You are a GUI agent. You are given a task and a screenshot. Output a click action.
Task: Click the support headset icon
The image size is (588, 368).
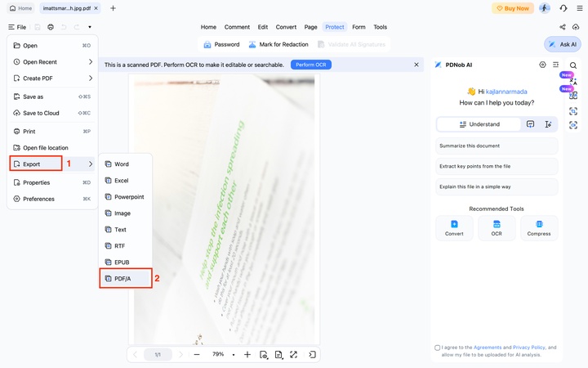tap(563, 8)
